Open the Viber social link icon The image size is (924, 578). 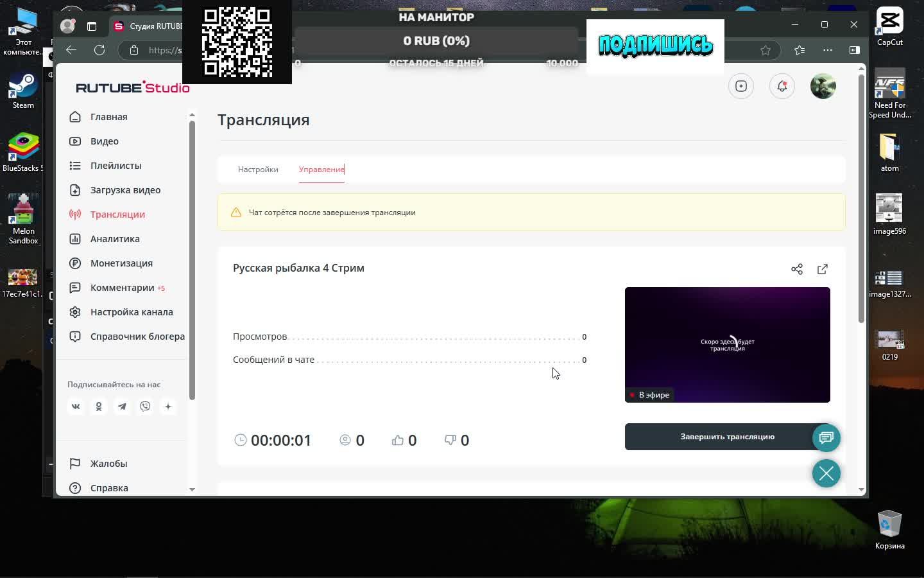pyautogui.click(x=145, y=407)
